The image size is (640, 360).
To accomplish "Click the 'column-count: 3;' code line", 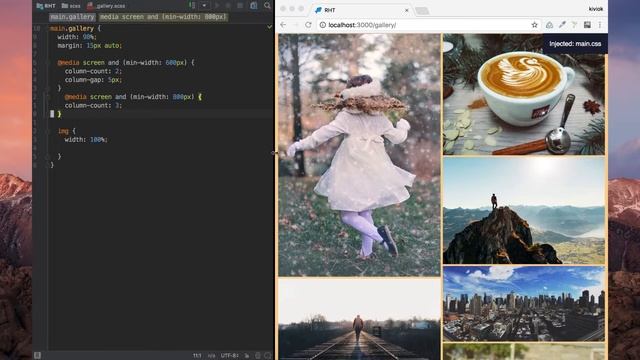I will tap(93, 105).
